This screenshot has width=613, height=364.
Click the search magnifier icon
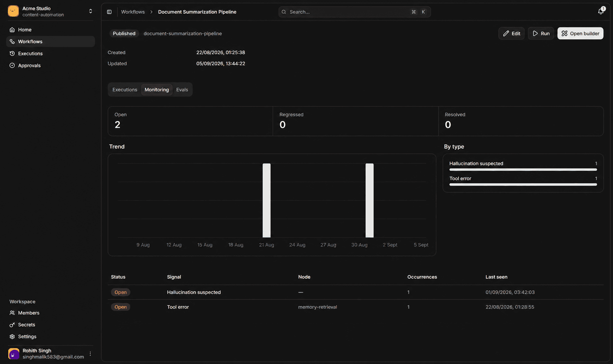click(284, 12)
